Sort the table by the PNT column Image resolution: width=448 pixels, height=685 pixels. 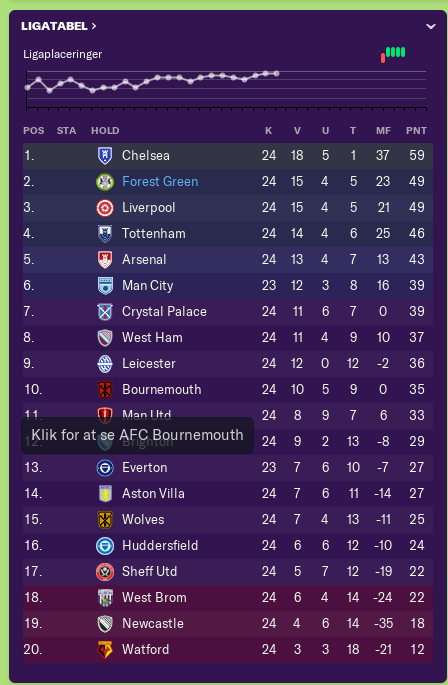point(416,131)
